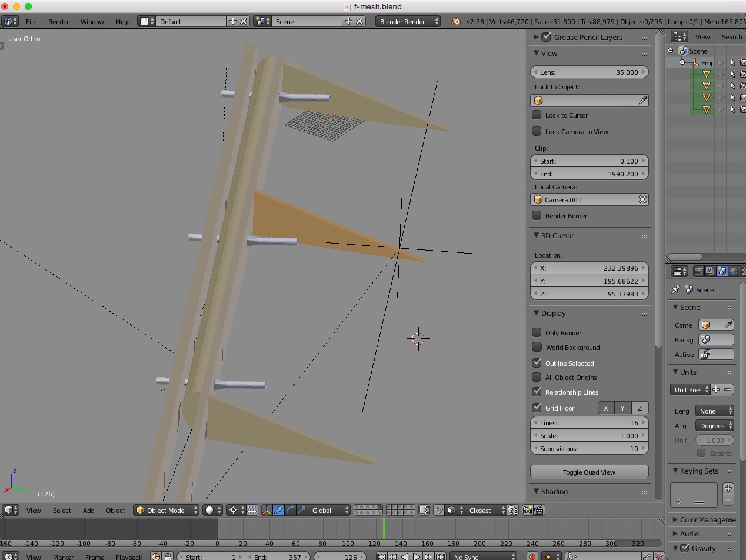Open the Add menu in viewport header
The width and height of the screenshot is (746, 560).
(88, 510)
